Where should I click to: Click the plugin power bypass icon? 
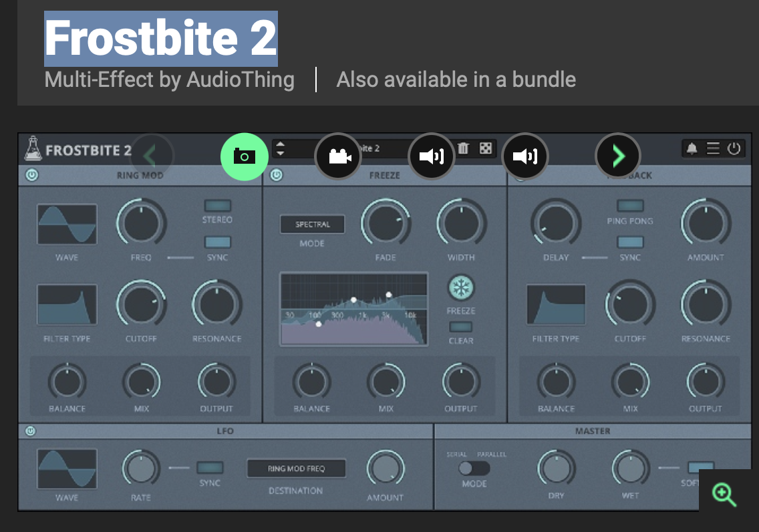734,148
